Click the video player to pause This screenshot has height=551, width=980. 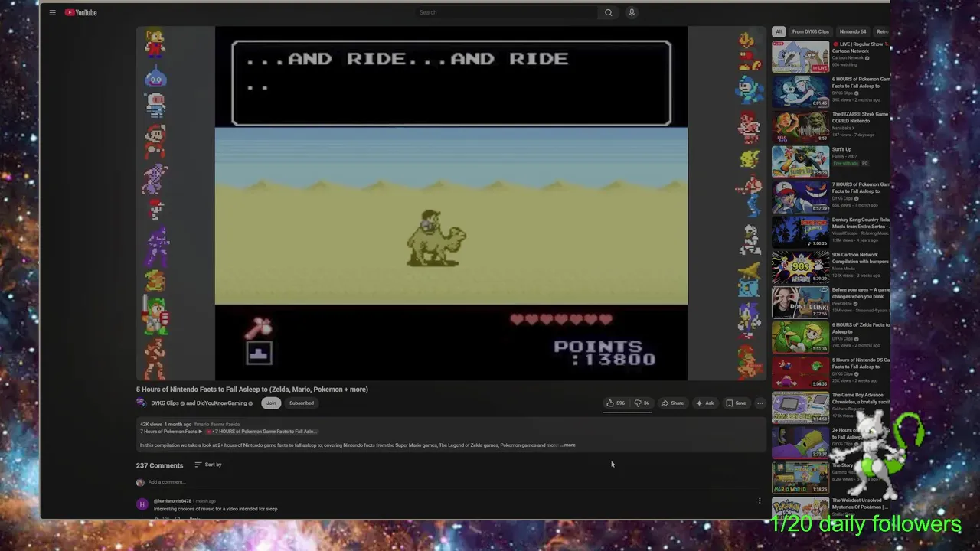(x=451, y=203)
